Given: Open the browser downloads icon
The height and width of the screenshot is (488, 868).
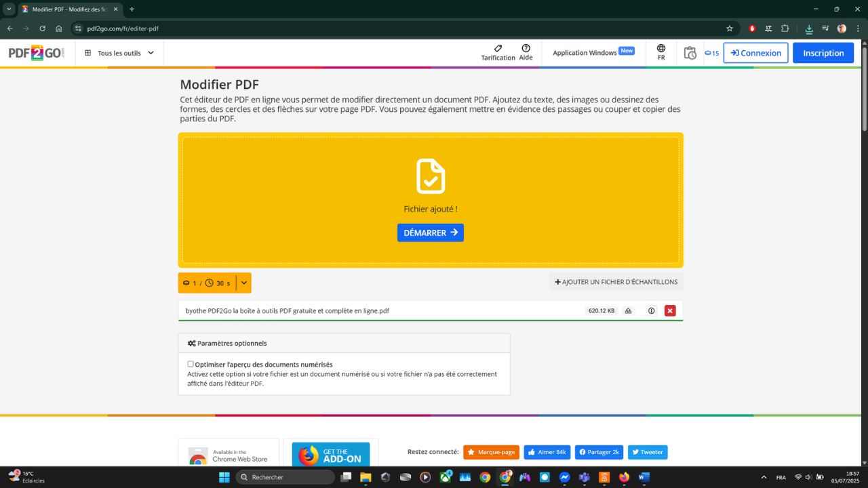Looking at the screenshot, I should coord(808,28).
